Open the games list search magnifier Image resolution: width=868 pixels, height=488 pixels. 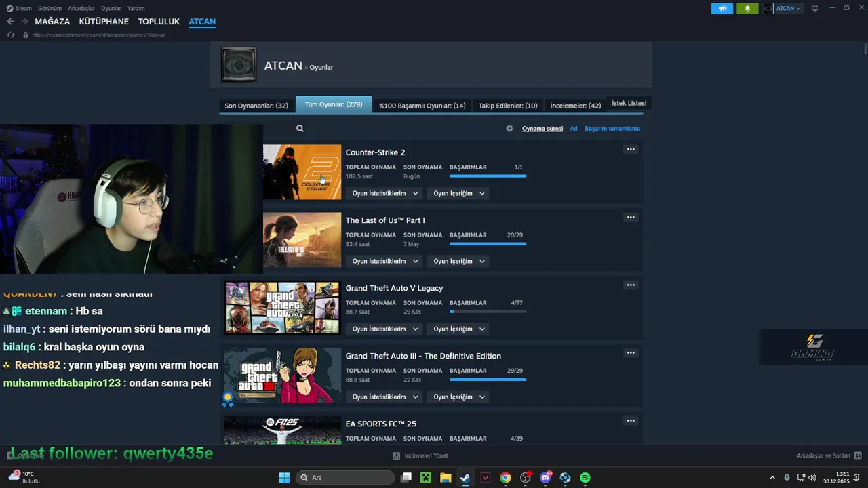coord(300,129)
